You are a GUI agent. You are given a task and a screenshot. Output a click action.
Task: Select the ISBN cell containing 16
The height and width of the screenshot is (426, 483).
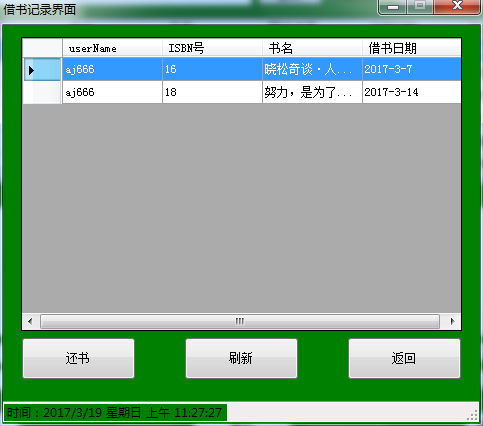[212, 69]
